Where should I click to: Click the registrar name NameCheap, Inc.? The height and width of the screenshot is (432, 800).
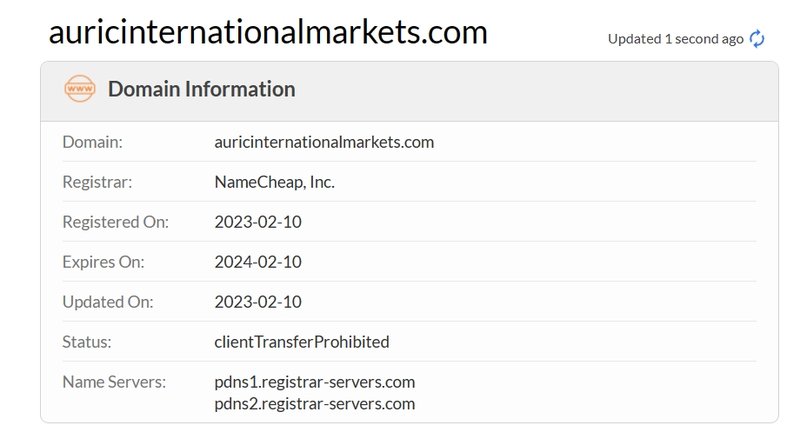click(274, 182)
